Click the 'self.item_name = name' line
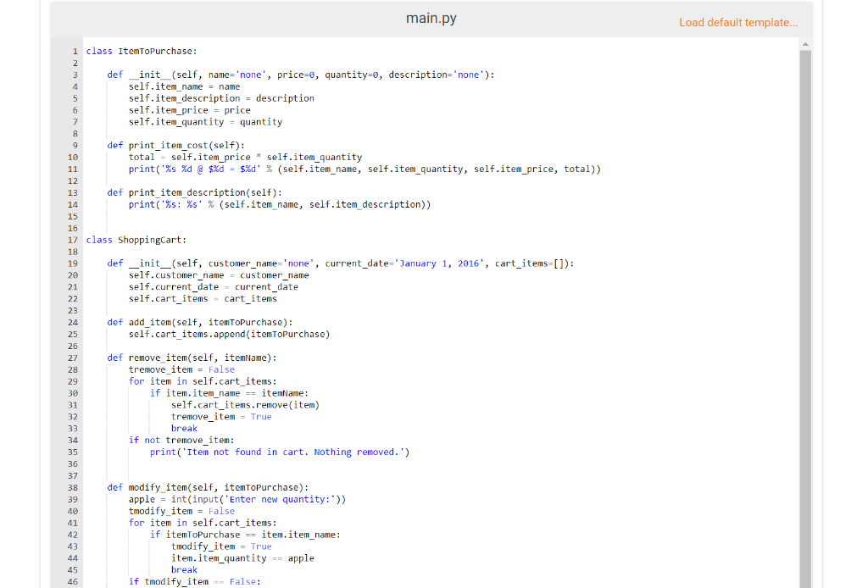 tap(184, 87)
